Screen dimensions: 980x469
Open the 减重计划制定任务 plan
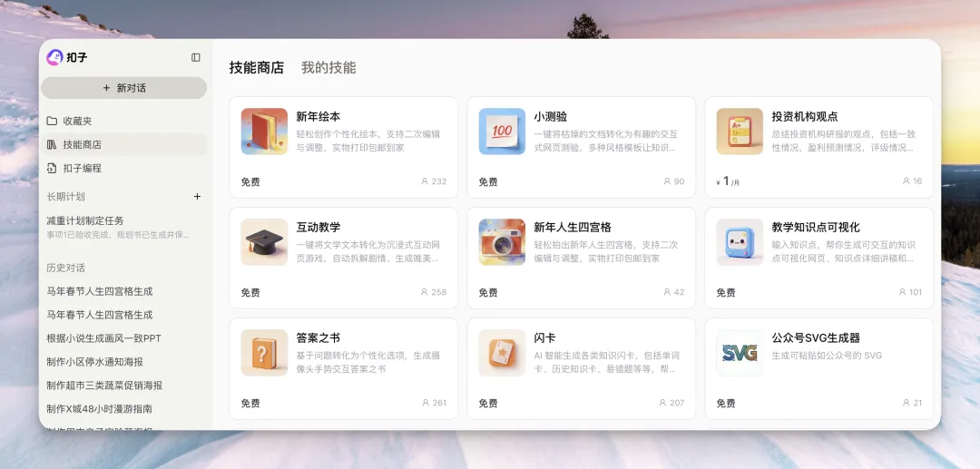click(x=119, y=228)
